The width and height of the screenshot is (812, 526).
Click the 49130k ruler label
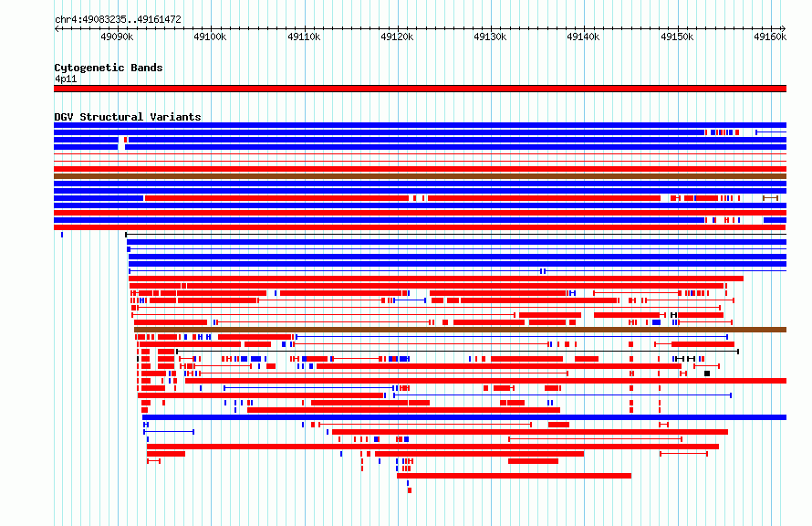pyautogui.click(x=491, y=37)
